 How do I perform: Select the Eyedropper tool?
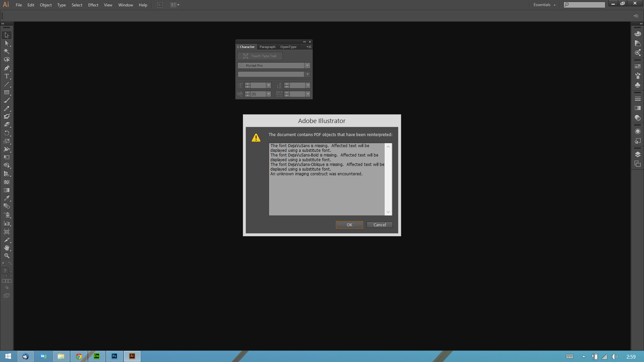7,198
